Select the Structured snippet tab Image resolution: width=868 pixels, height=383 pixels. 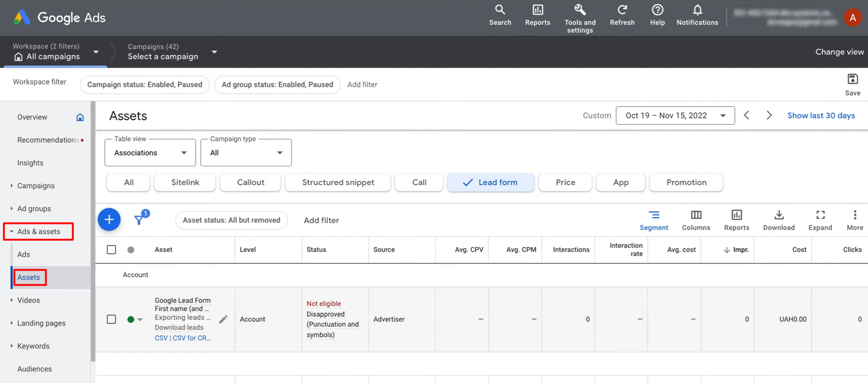point(338,182)
